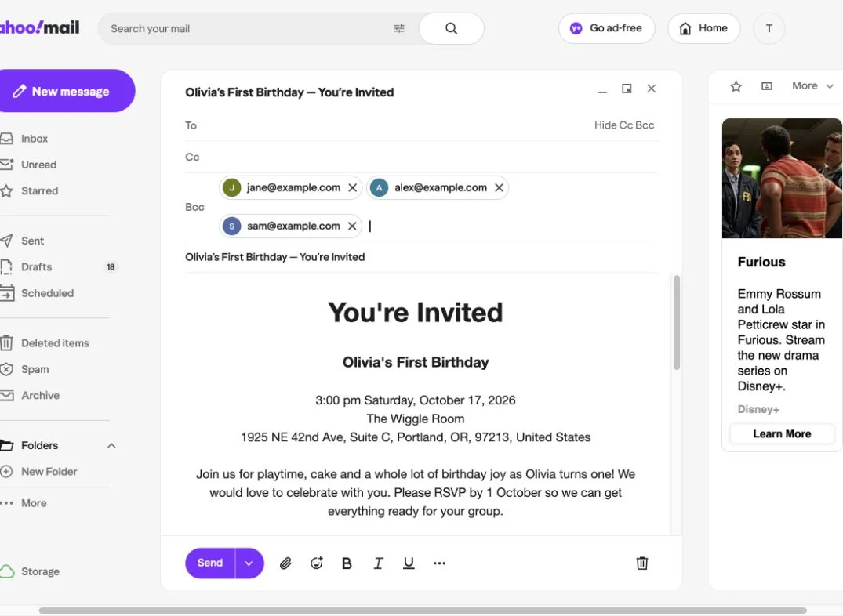Attach a file with the paperclip icon
The height and width of the screenshot is (616, 843).
point(285,563)
